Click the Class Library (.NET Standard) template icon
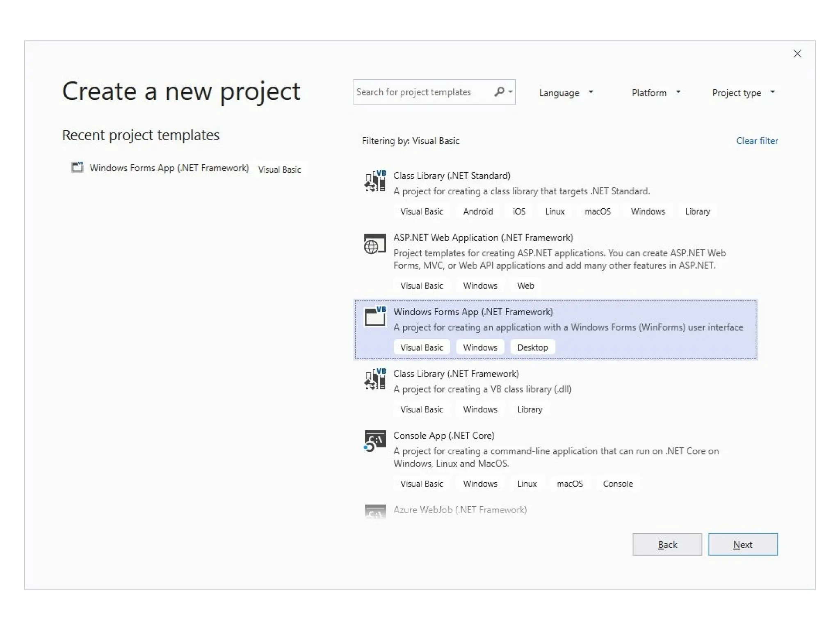The image size is (840, 630). pyautogui.click(x=375, y=181)
